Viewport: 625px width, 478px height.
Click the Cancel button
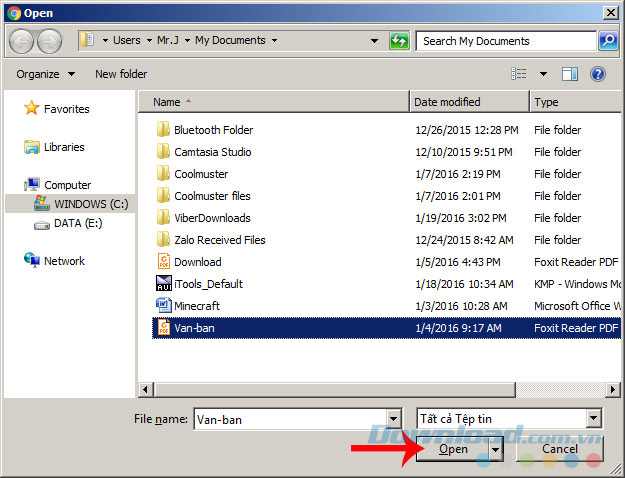(x=560, y=449)
